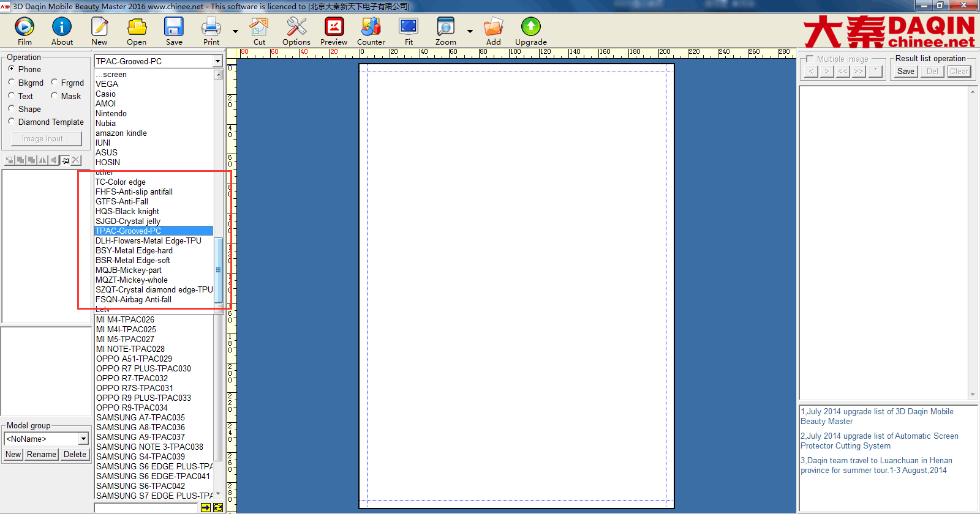Click the yellow refresh arrows icon
Image resolution: width=980 pixels, height=514 pixels.
point(218,508)
